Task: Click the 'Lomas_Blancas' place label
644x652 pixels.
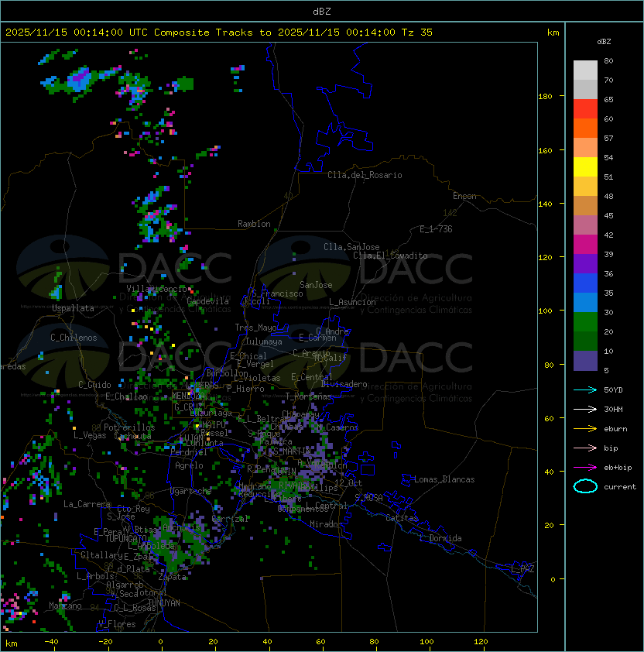Action: (444, 479)
